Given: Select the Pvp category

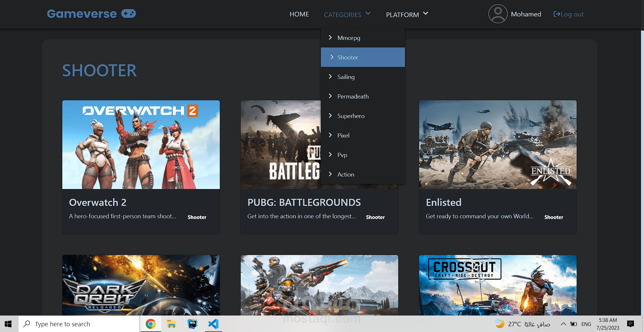Looking at the screenshot, I should point(363,155).
